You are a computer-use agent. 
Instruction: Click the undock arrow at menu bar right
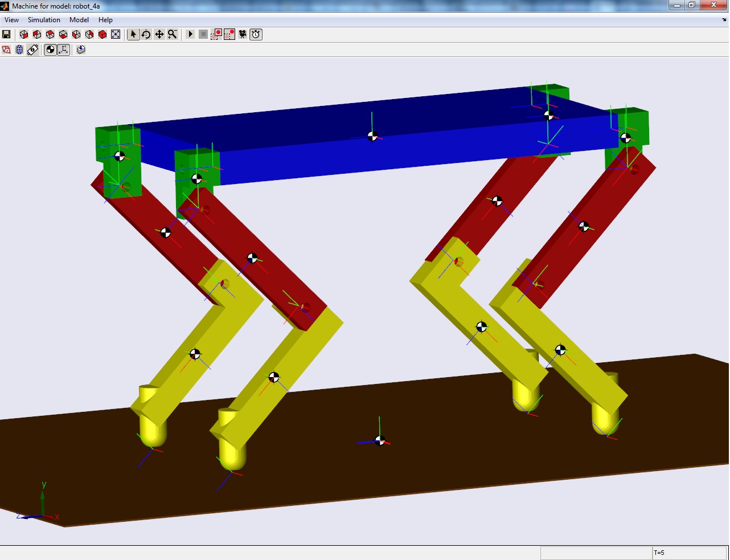click(724, 19)
